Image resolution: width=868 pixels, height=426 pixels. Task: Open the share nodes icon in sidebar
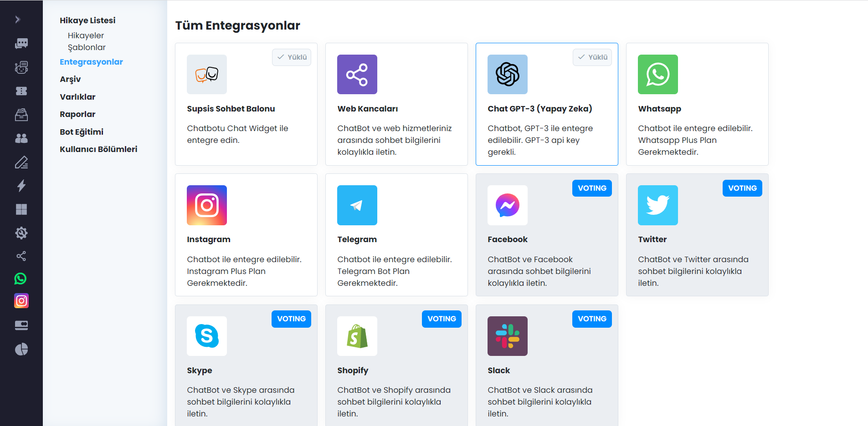click(x=21, y=256)
